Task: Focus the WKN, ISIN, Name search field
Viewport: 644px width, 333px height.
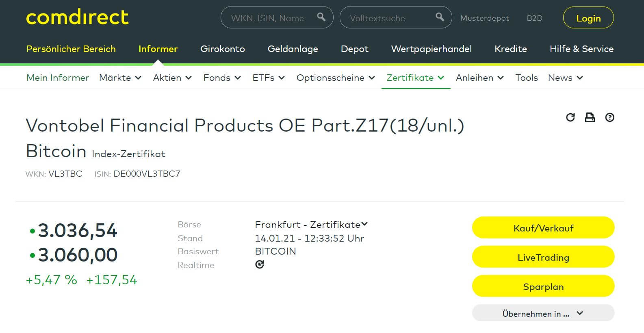Action: (277, 17)
